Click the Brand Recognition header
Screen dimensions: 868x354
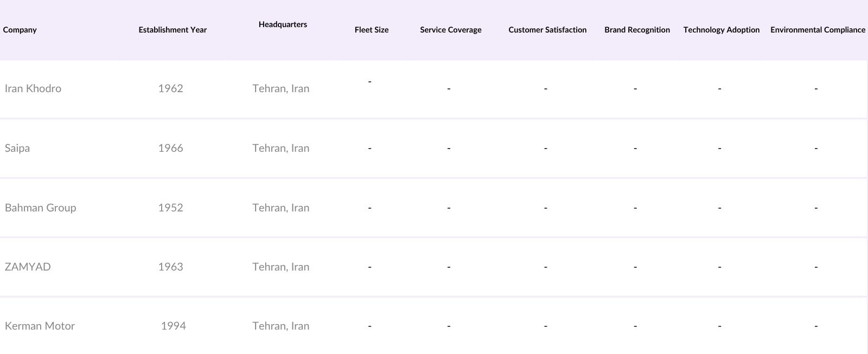(x=637, y=30)
